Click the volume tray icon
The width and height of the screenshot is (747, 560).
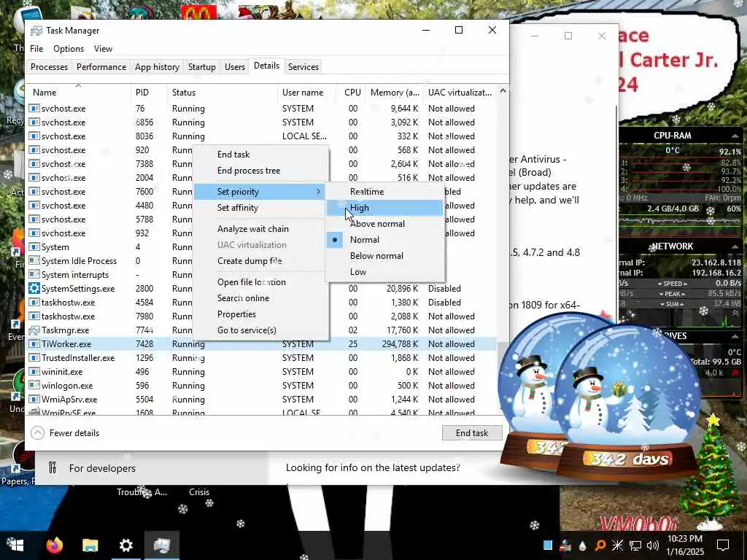653,545
